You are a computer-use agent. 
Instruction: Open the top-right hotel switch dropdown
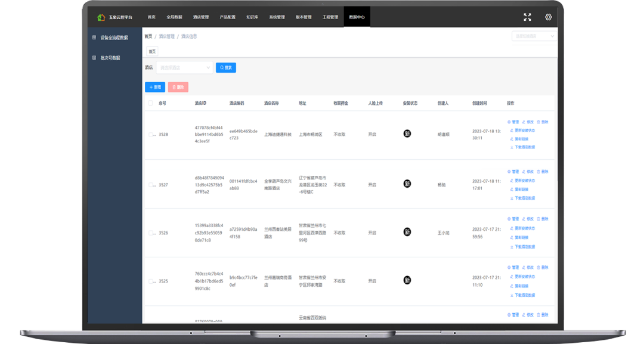(x=534, y=36)
